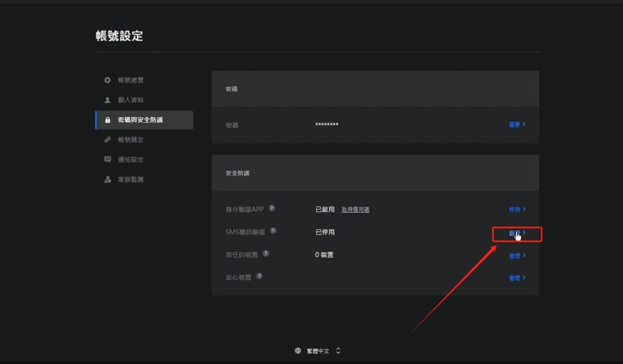Show help for SMS簡訊驗證 via question mark
This screenshot has width=623, height=364.
(x=273, y=231)
